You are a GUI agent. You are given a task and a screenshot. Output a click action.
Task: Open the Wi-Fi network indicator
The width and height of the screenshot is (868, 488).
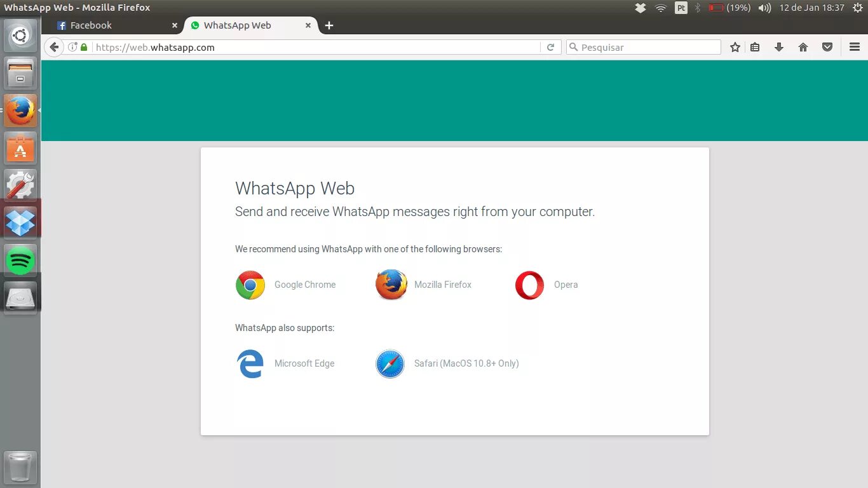pyautogui.click(x=661, y=8)
